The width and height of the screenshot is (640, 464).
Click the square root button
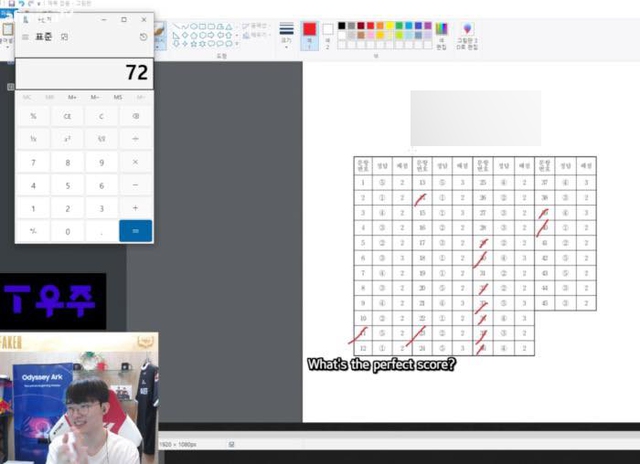click(x=101, y=139)
